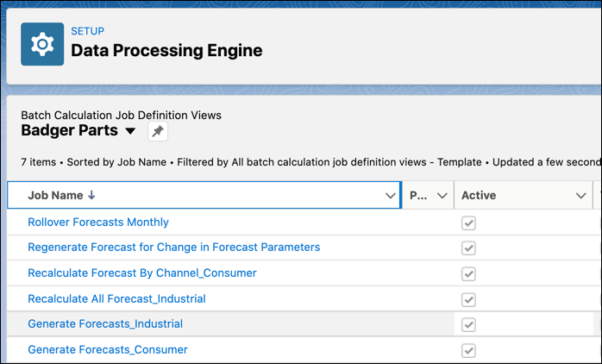This screenshot has height=364, width=602.
Task: Open Rollover Forecasts Monthly job
Action: 98,223
